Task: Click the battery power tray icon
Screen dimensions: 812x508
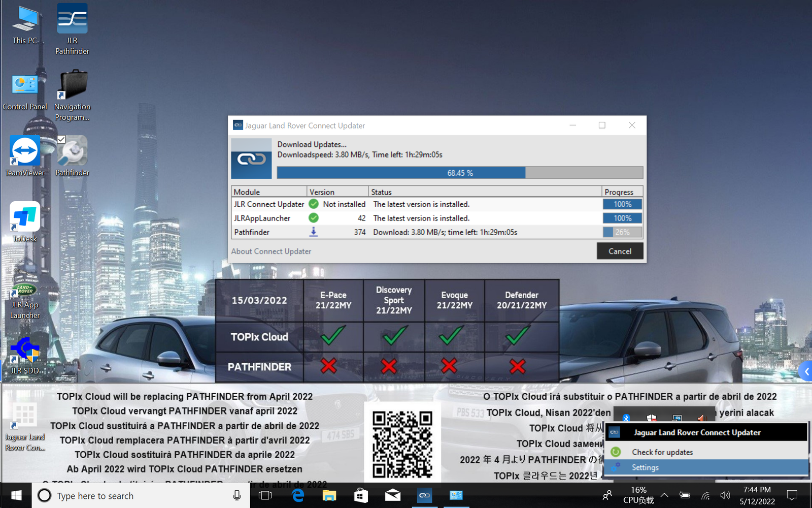Action: 685,495
